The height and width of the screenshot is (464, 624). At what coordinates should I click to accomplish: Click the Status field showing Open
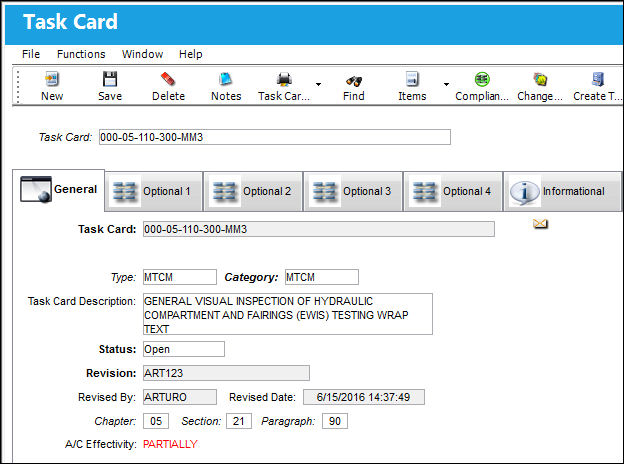(x=184, y=349)
